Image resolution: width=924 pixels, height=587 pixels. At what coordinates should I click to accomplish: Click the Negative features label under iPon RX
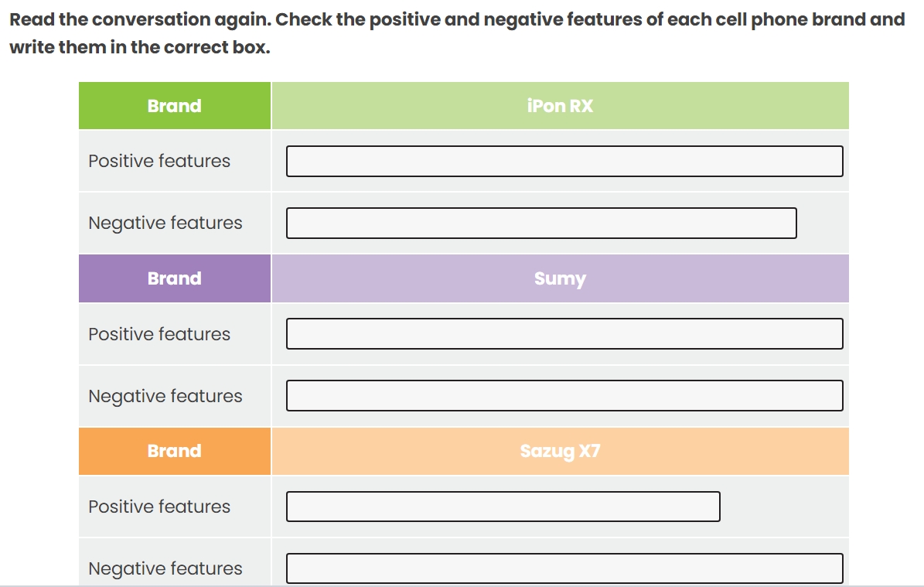pyautogui.click(x=163, y=223)
